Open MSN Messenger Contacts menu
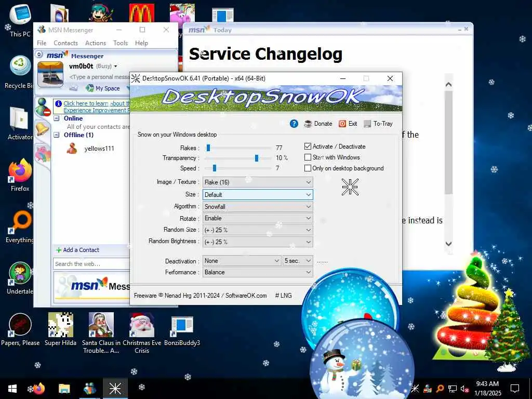 click(65, 43)
